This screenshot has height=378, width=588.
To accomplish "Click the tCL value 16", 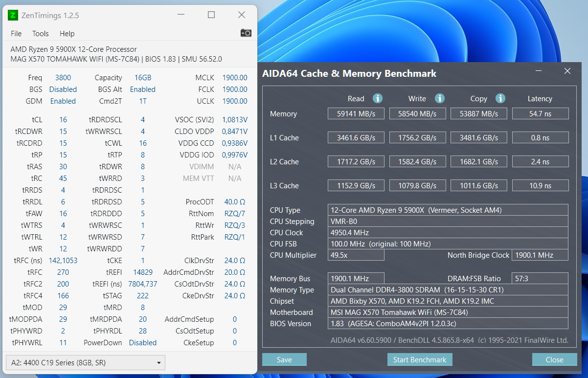I will coord(63,119).
